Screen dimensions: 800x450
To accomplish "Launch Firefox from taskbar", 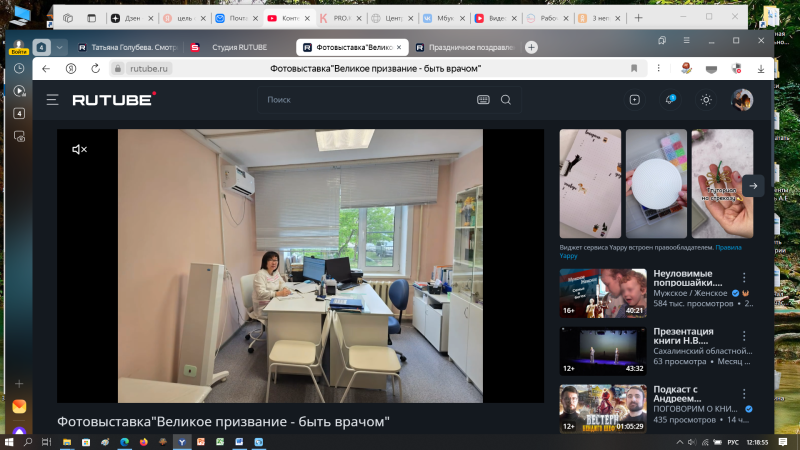I will 143,442.
